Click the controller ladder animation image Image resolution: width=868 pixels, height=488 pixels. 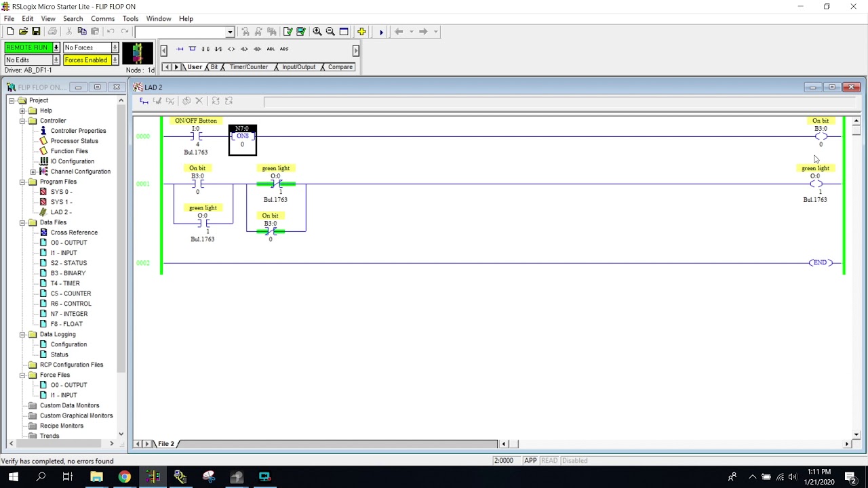pos(138,53)
